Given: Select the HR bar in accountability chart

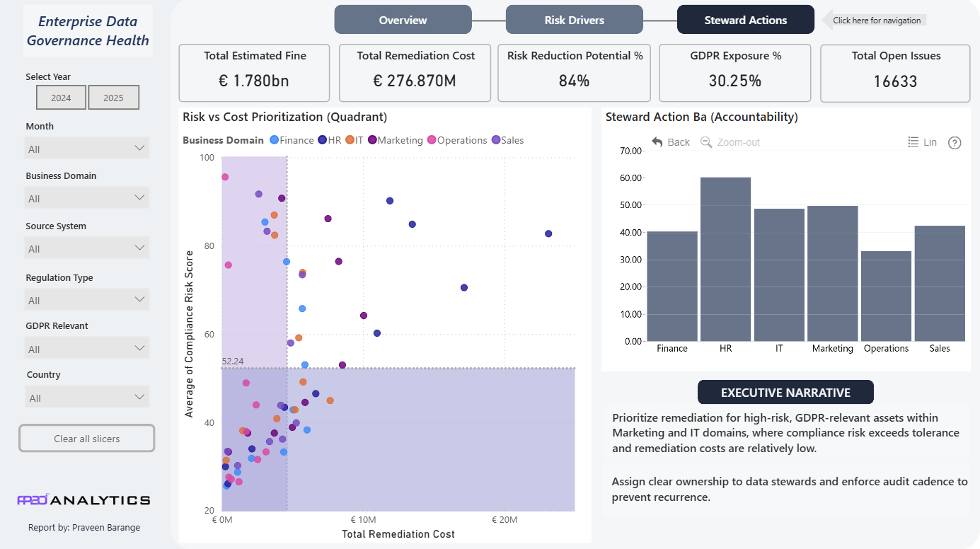Looking at the screenshot, I should point(725,259).
